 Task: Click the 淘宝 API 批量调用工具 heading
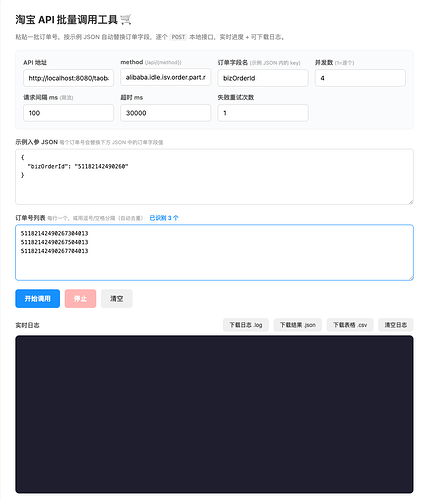(73, 20)
